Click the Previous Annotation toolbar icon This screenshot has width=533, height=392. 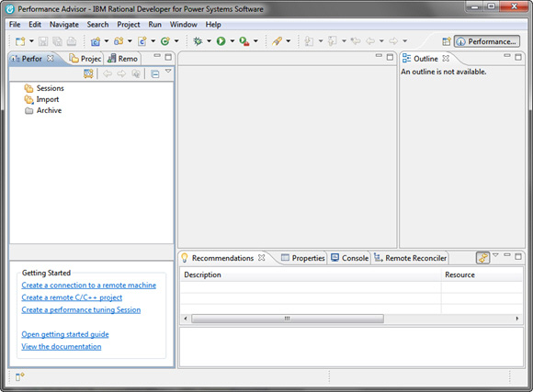[x=333, y=41]
